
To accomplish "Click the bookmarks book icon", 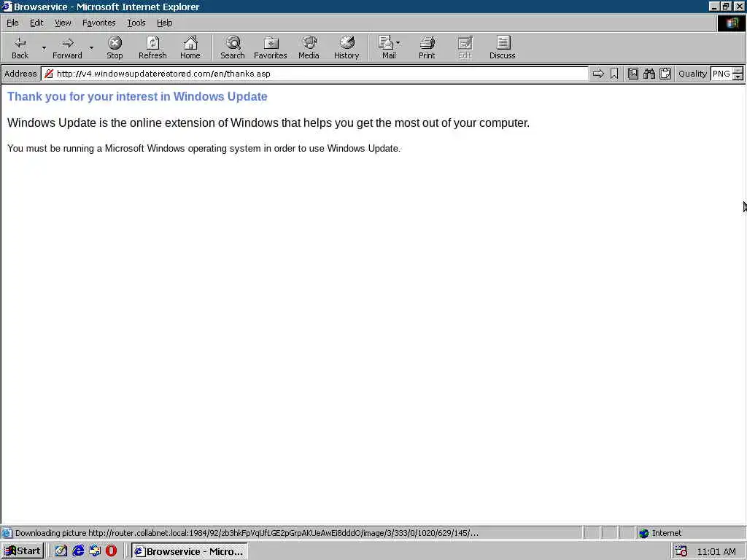I will point(633,74).
